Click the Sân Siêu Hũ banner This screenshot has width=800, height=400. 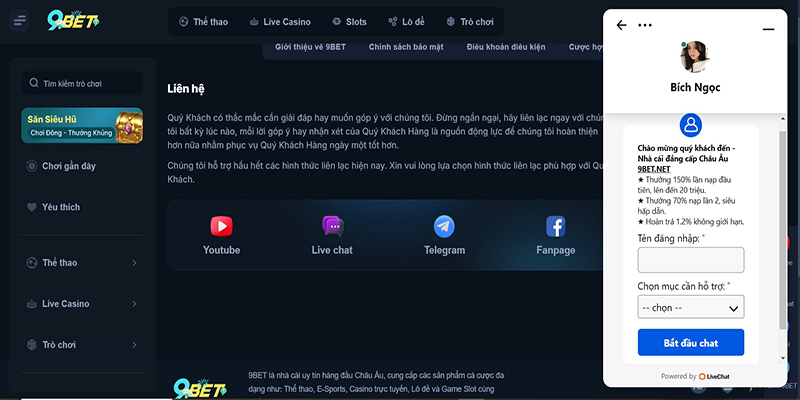pyautogui.click(x=82, y=127)
